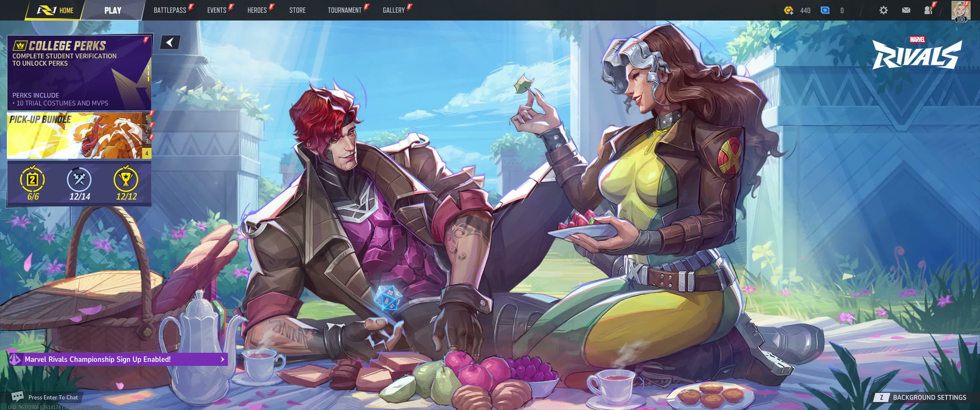Click the gold currency plus icon
Viewport: 980px width, 410px height.
click(x=789, y=10)
